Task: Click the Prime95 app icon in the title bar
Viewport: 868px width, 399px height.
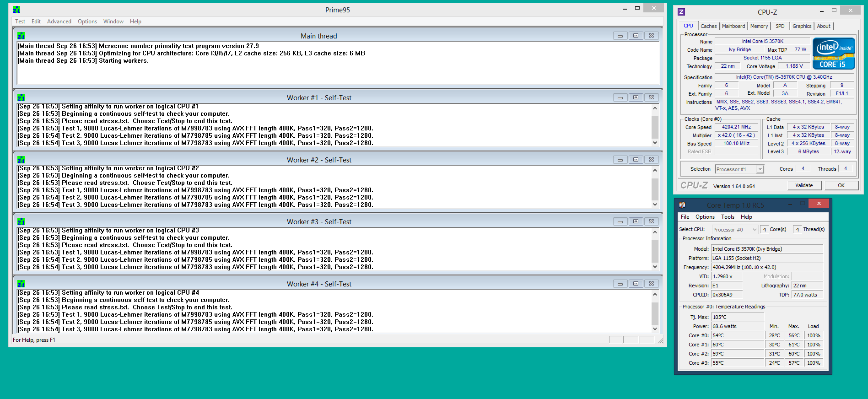Action: coord(16,10)
